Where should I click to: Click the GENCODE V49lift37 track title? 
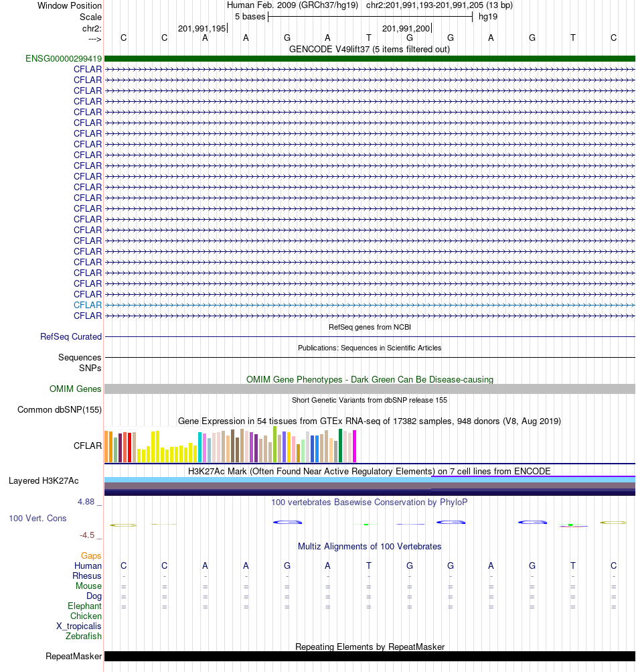(x=369, y=50)
